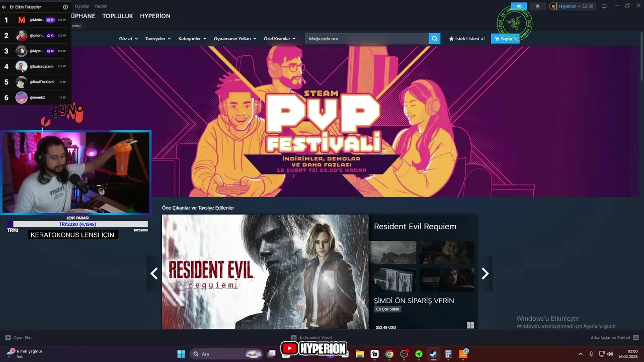Expand the Oynamanın Yolları dropdown
644x362 pixels.
pyautogui.click(x=235, y=39)
